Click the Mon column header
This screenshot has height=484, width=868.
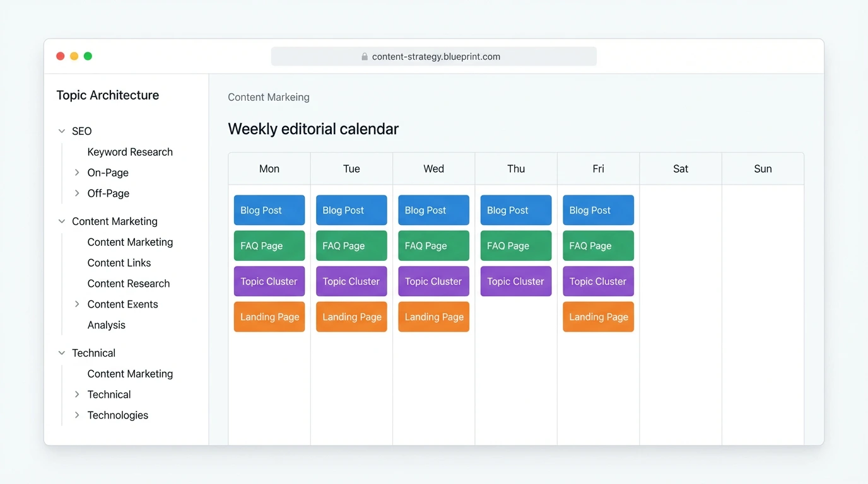pos(269,168)
